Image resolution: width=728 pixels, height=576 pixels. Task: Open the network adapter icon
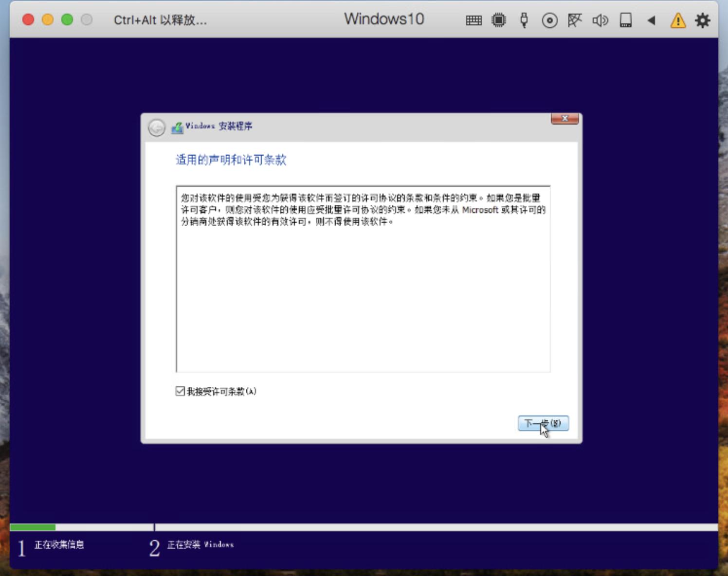tap(574, 20)
